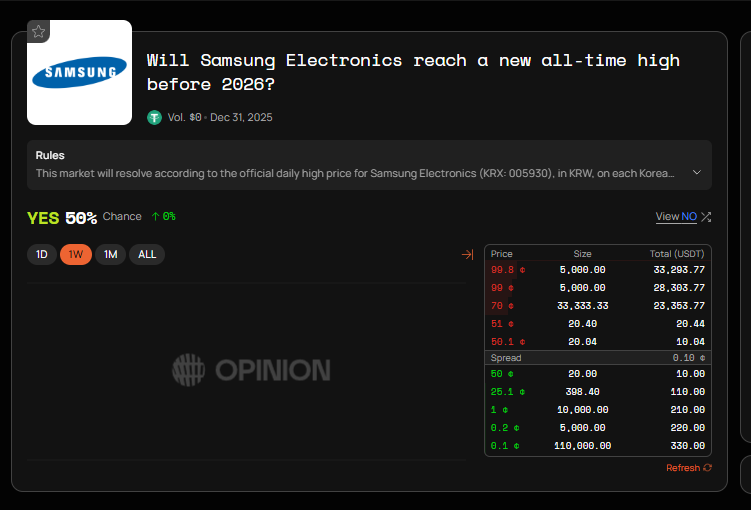Click the size 33,333.33 cell
The height and width of the screenshot is (510, 751).
[x=582, y=306]
